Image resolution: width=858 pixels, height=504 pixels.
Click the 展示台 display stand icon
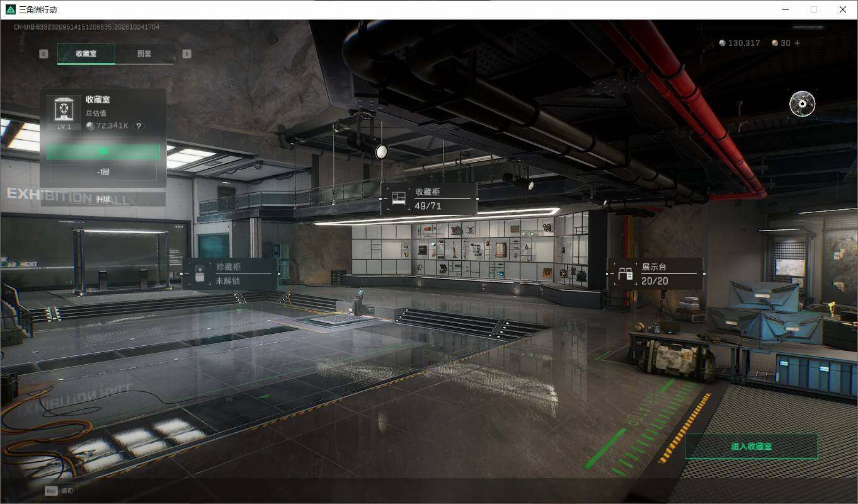tap(625, 274)
